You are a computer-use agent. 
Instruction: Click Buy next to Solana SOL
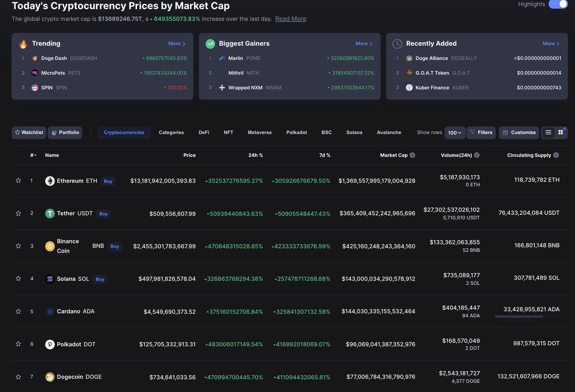pyautogui.click(x=100, y=279)
